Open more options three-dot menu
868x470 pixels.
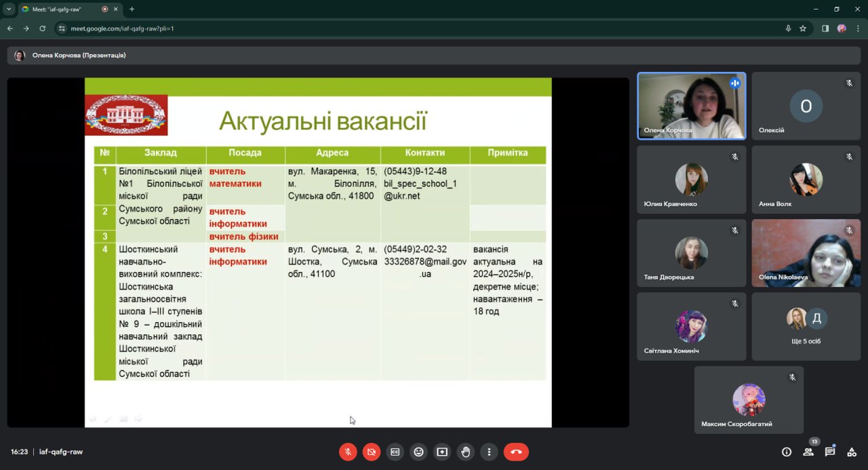(x=489, y=452)
